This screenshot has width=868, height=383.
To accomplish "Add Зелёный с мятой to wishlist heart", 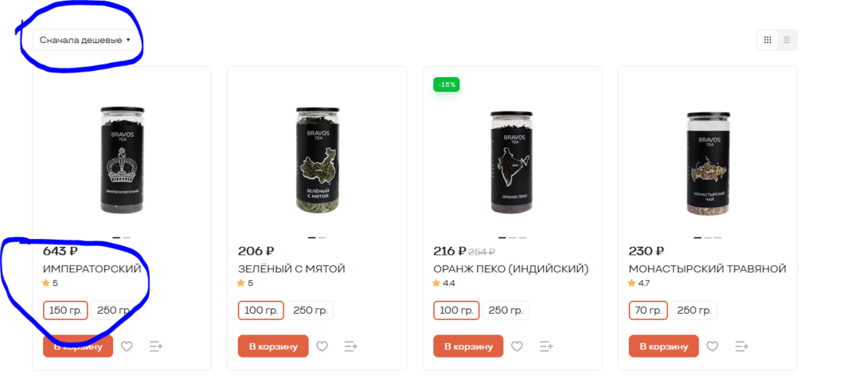I will coord(322,346).
